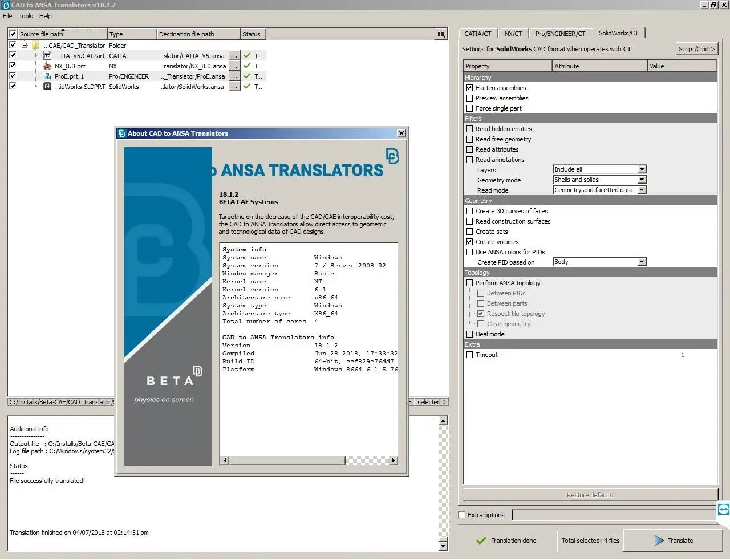Click into the Extra options text field
730x560 pixels.
pyautogui.click(x=614, y=515)
